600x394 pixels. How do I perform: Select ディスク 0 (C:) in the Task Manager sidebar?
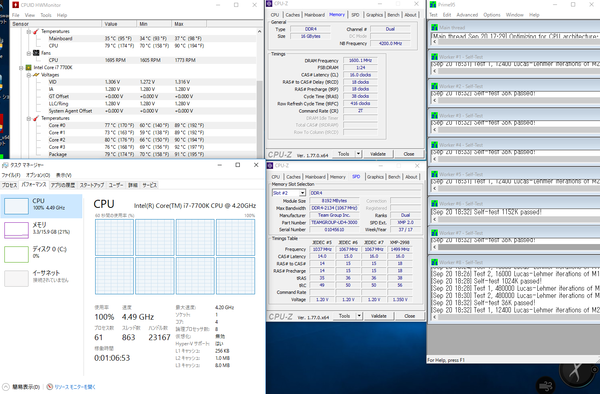point(41,254)
